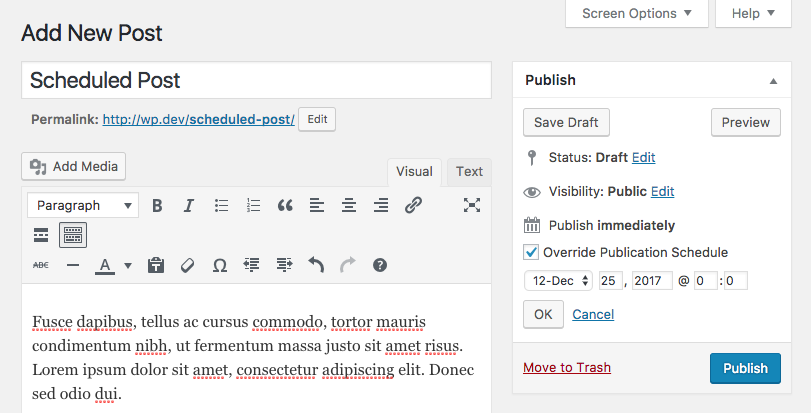The width and height of the screenshot is (811, 413).
Task: Toggle bold formatting in editor toolbar
Action: pyautogui.click(x=157, y=205)
